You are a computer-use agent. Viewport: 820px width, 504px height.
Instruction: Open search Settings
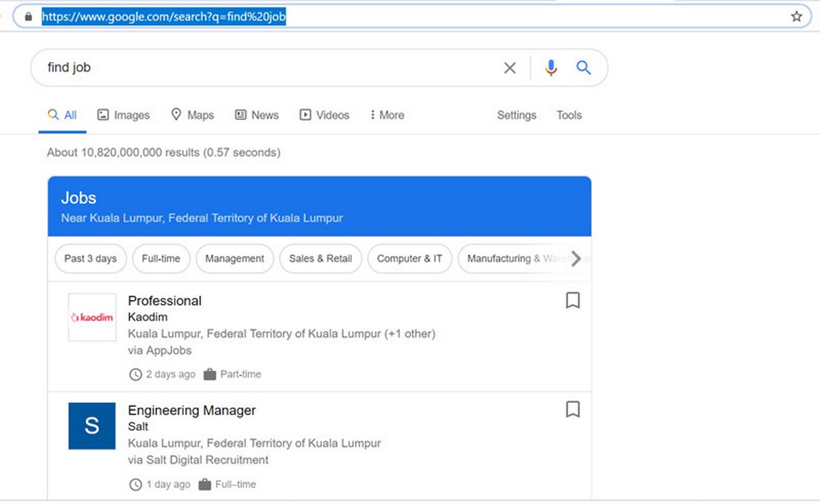coord(517,115)
